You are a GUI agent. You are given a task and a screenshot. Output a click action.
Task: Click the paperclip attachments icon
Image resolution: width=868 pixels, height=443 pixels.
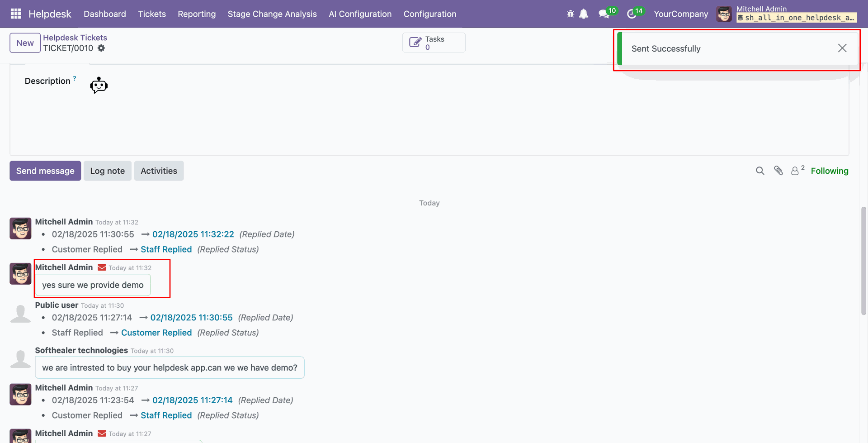[x=778, y=171]
